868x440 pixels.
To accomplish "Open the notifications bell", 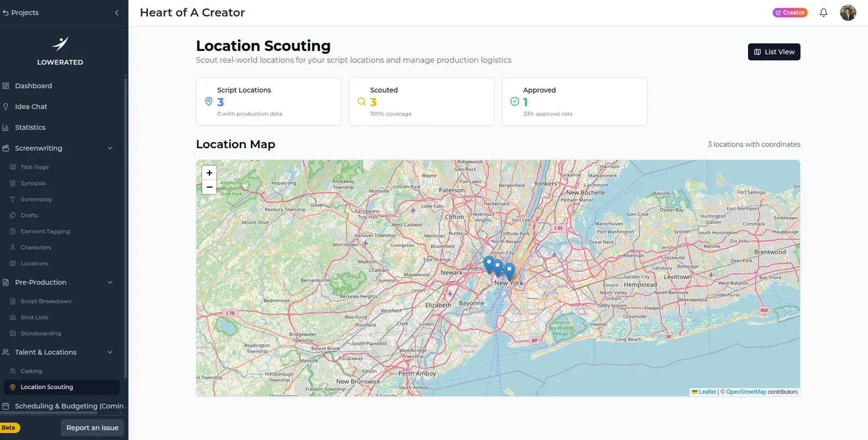I will pos(824,12).
